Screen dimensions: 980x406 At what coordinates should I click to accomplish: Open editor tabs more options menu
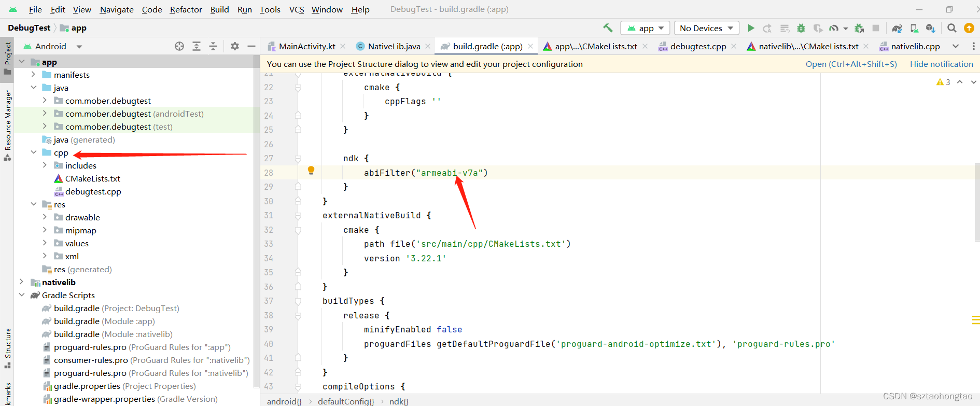tap(973, 46)
